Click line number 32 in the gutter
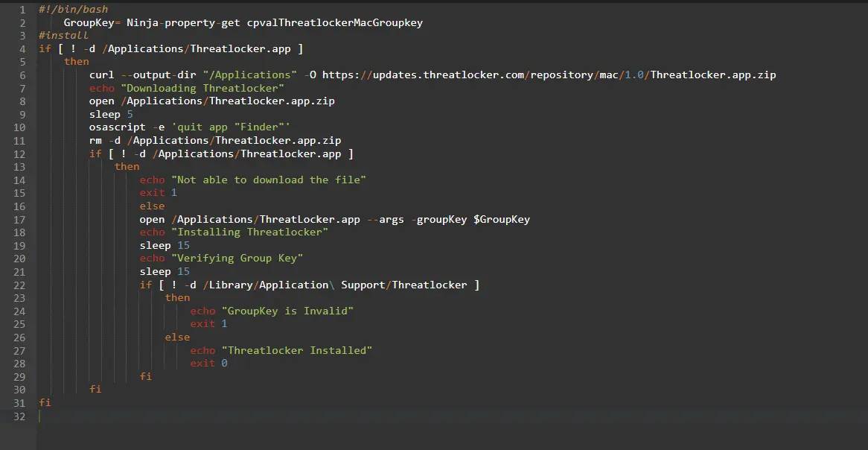This screenshot has height=450, width=868. pyautogui.click(x=19, y=416)
